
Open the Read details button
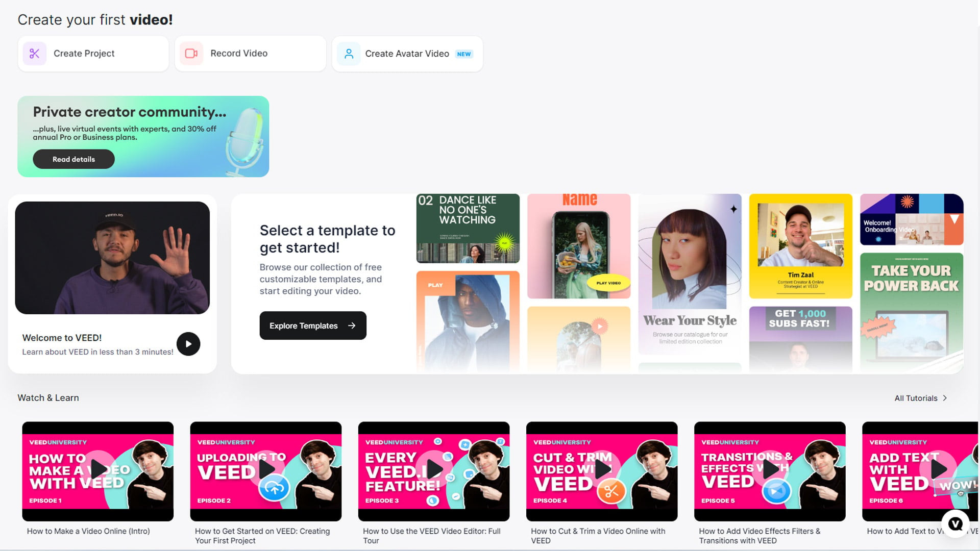click(x=73, y=159)
